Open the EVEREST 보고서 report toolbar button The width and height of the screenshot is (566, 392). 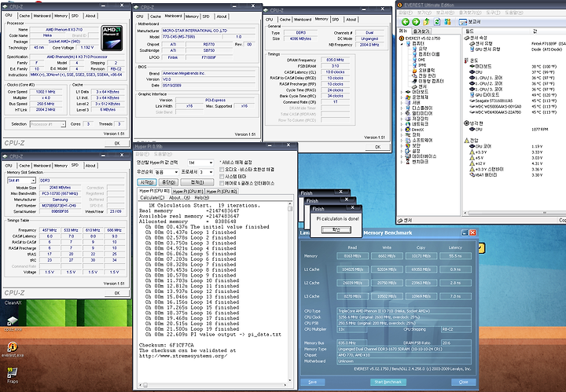tap(469, 22)
